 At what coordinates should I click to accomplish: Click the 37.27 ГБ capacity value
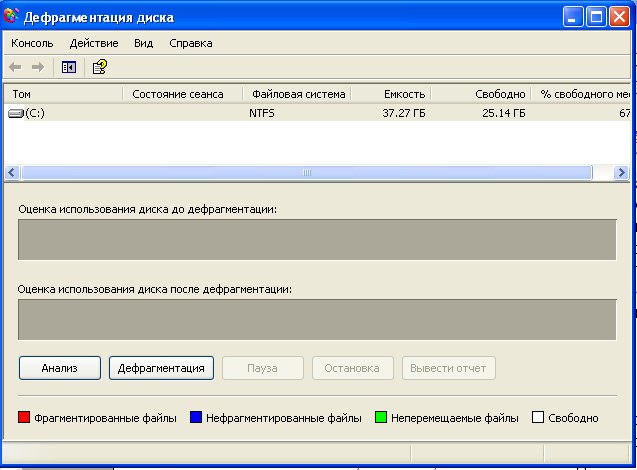[x=403, y=113]
